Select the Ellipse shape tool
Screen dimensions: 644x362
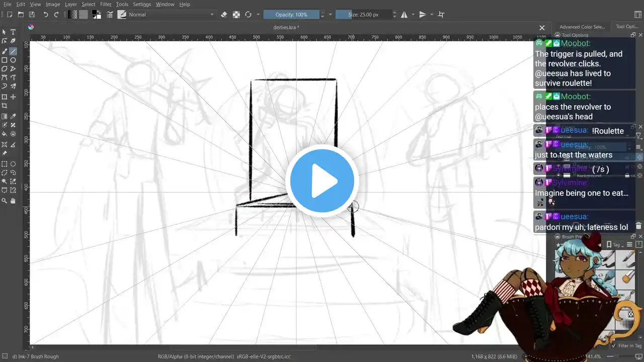click(13, 60)
